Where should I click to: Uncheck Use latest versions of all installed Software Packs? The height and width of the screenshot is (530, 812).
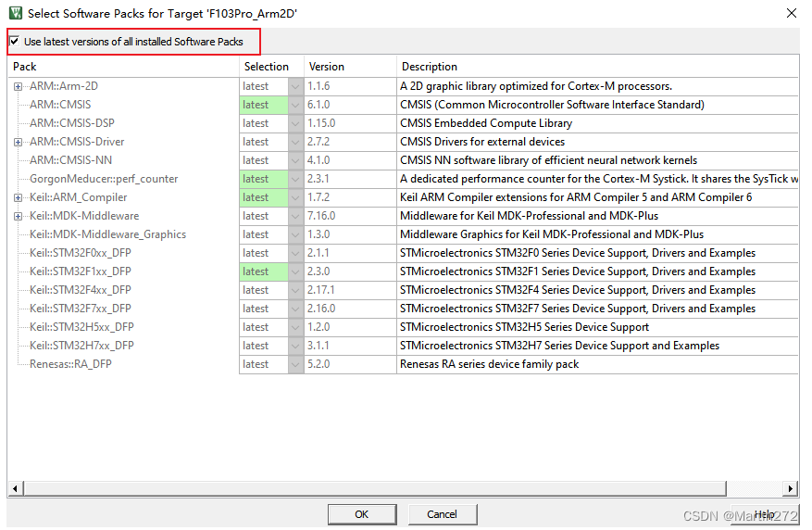[x=15, y=41]
